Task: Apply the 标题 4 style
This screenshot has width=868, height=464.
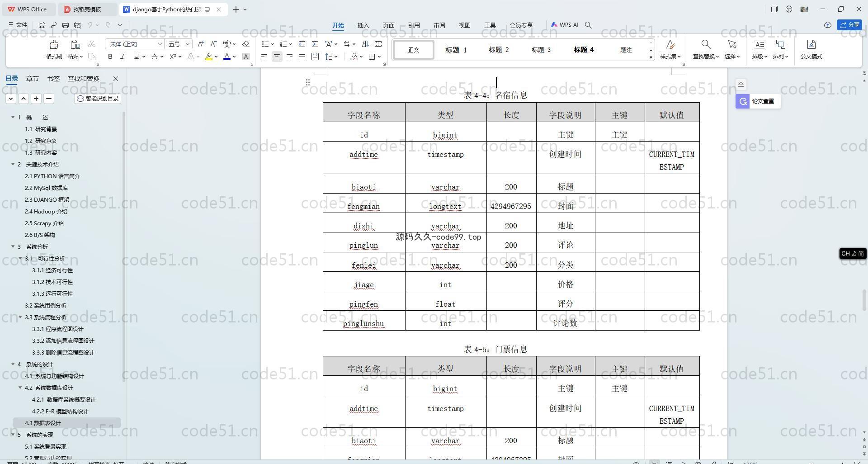Action: 584,50
